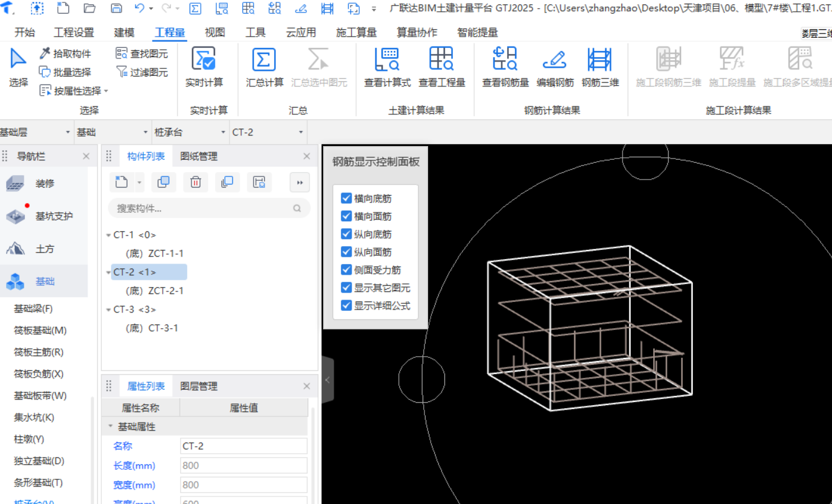Click the delete trash icon in 构件列表
Viewport: 832px width, 504px height.
(x=195, y=182)
